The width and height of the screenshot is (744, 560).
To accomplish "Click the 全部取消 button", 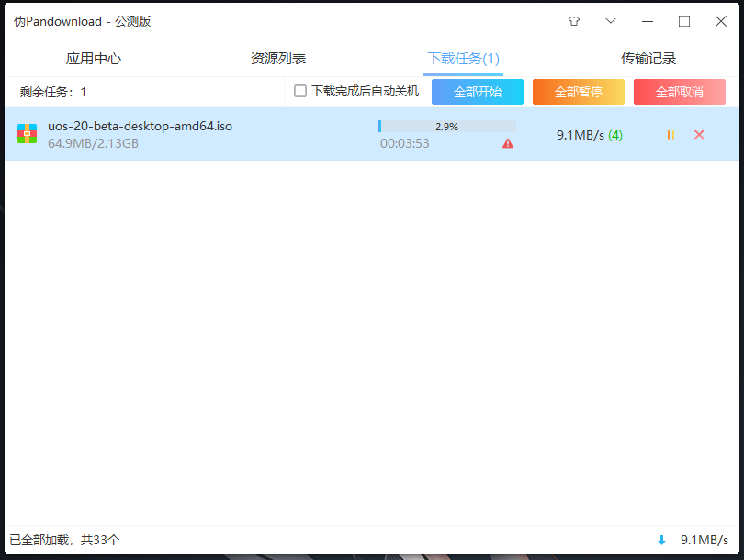I will coord(680,92).
